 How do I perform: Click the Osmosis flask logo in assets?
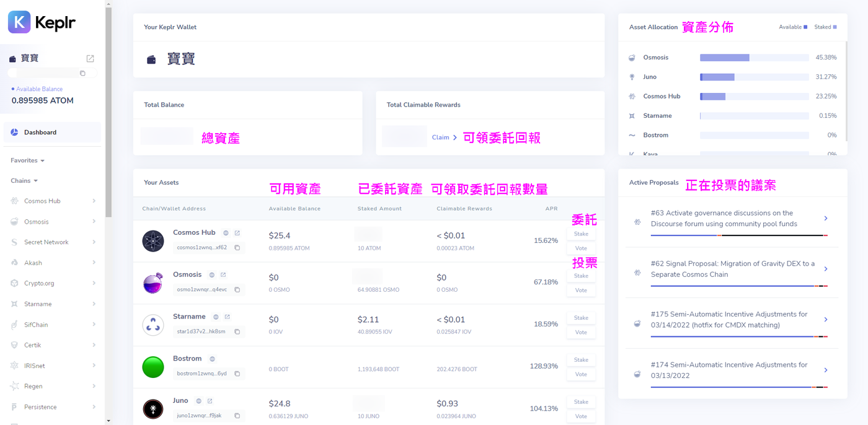(153, 283)
